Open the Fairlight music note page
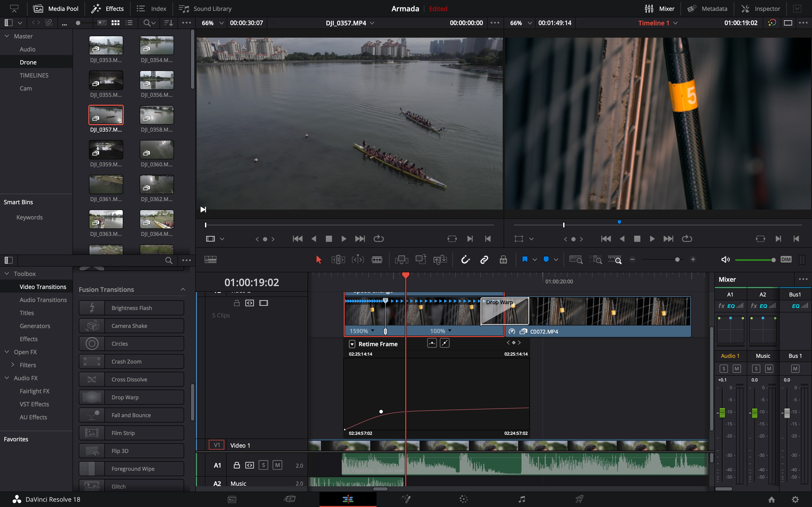This screenshot has width=812, height=507. tap(522, 499)
